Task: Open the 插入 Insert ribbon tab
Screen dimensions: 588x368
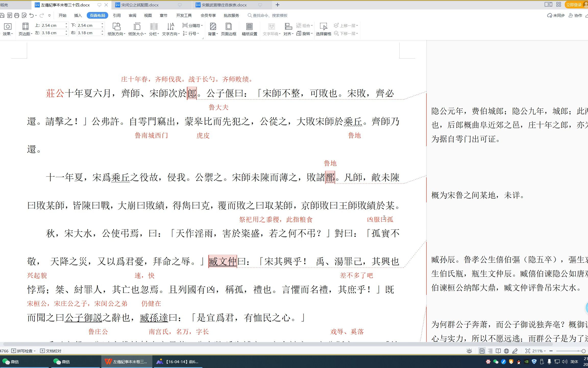Action: pyautogui.click(x=78, y=15)
